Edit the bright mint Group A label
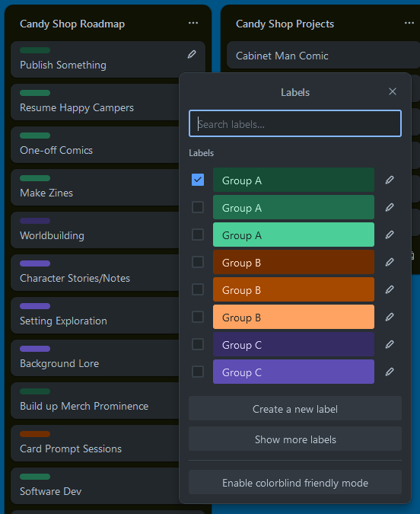The width and height of the screenshot is (420, 514). (390, 235)
